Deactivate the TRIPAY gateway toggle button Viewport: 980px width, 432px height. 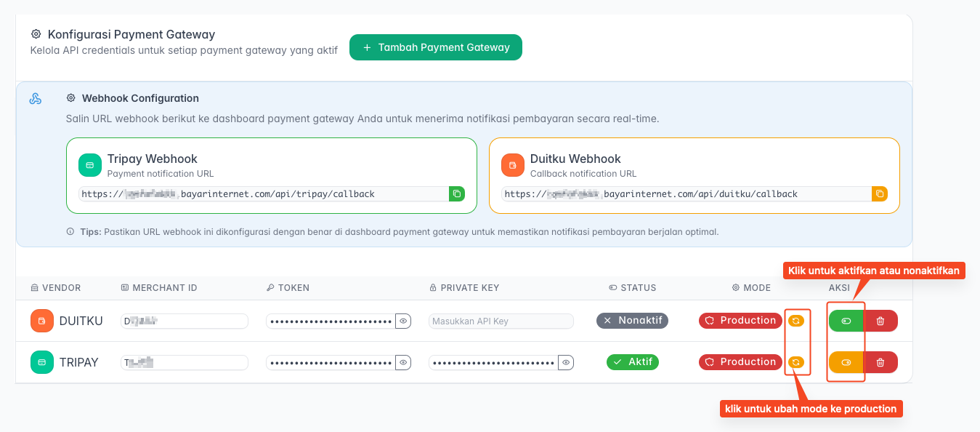(846, 362)
